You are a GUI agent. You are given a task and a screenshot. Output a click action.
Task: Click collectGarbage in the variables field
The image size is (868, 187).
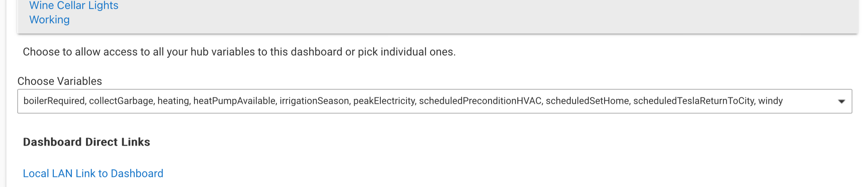(121, 101)
